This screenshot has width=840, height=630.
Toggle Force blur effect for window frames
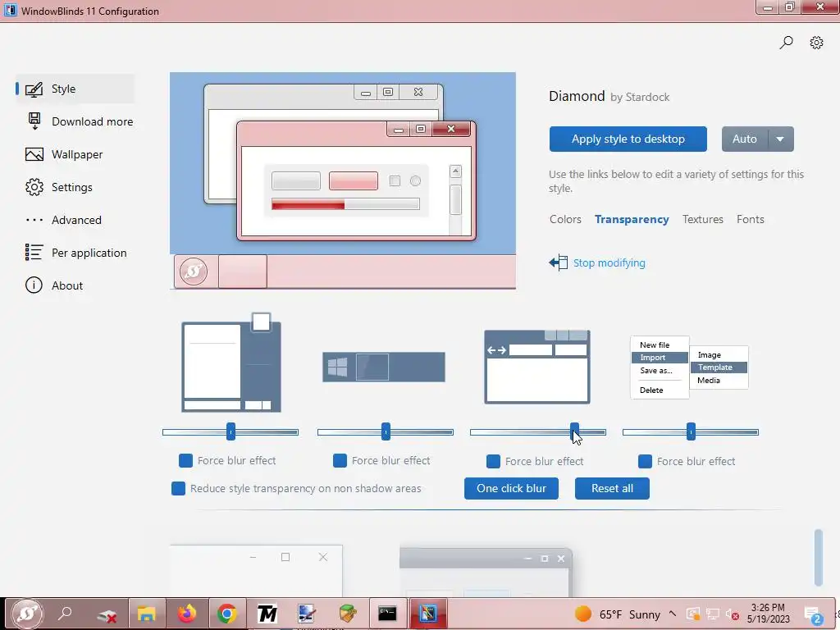tap(493, 461)
